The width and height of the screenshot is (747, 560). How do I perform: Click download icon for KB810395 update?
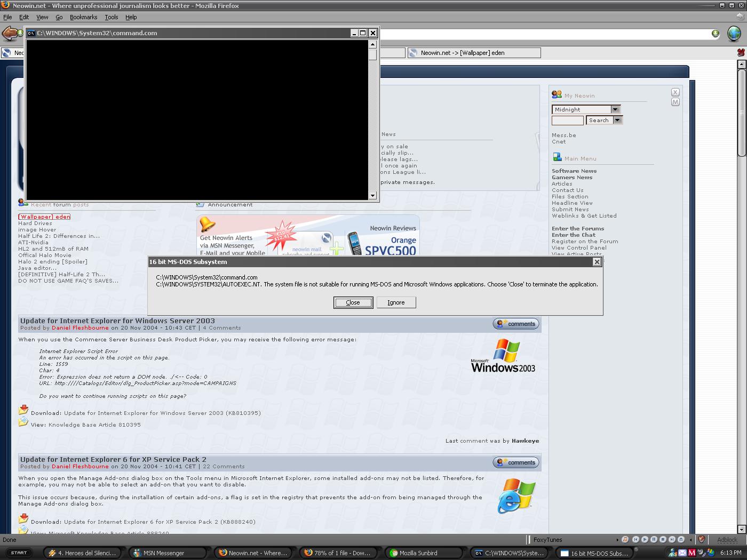point(23,410)
